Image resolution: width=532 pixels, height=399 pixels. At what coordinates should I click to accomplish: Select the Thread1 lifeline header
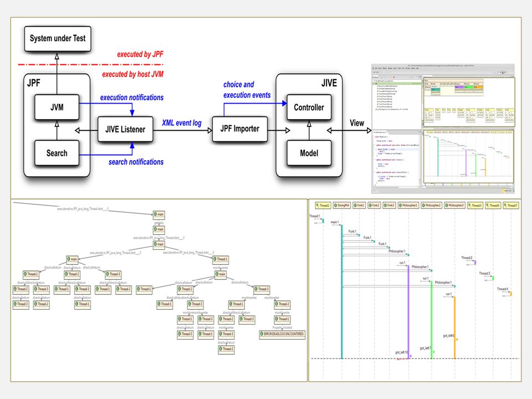(323, 205)
